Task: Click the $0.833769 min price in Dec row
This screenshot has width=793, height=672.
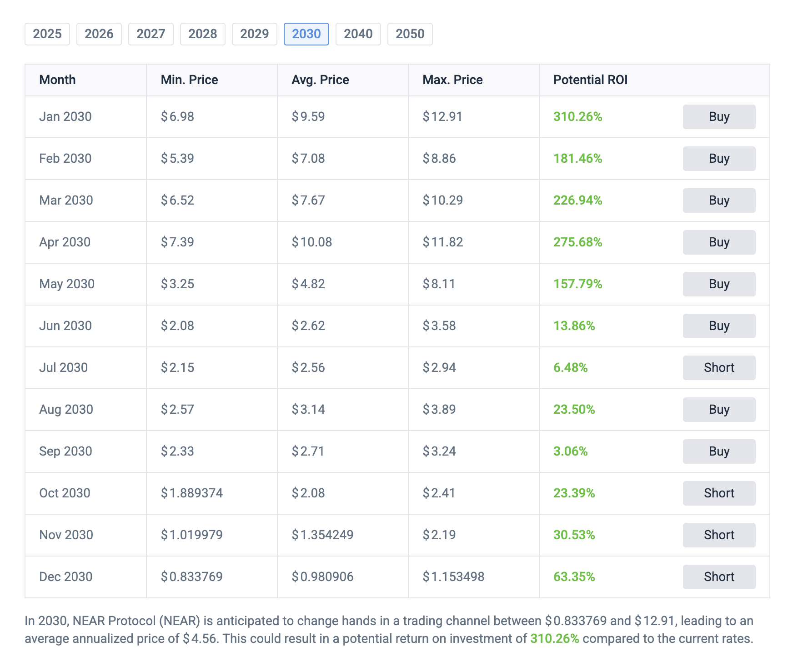Action: (192, 577)
